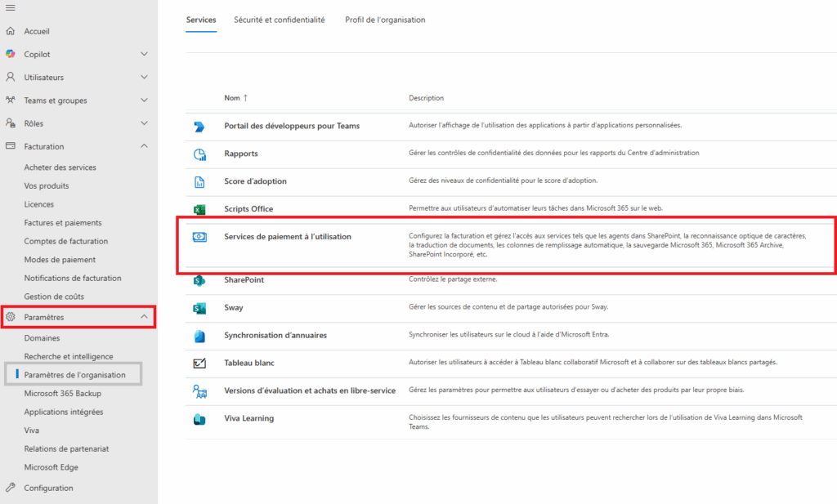Open Versions d'évaluation et achats en libre-service
837x504 pixels.
coord(310,391)
